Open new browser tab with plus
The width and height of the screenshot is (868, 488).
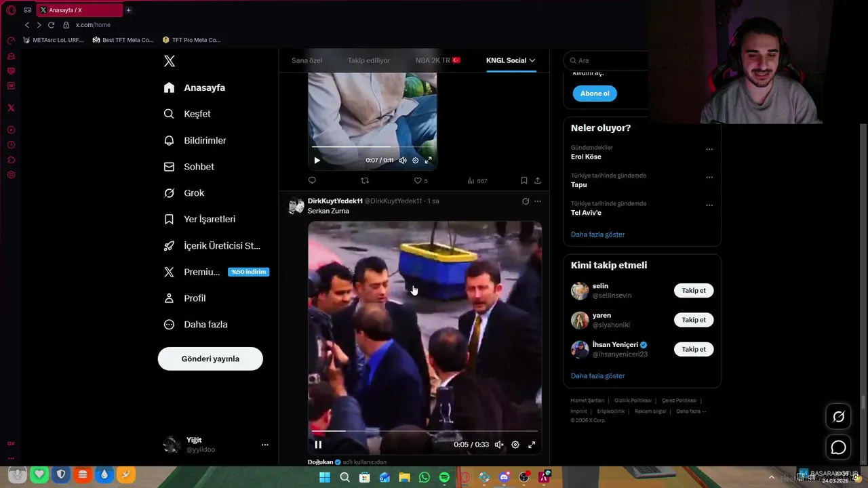tap(128, 10)
